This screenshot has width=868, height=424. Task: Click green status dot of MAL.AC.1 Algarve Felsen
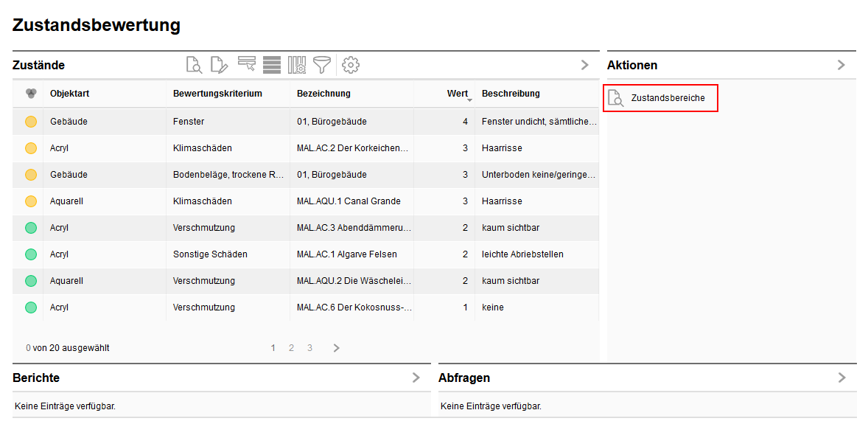pos(31,254)
